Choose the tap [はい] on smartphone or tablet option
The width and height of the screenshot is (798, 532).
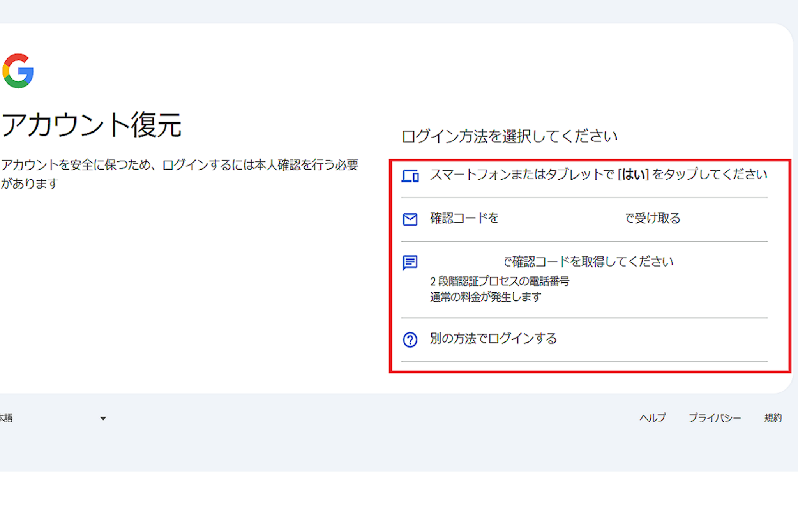(x=598, y=174)
